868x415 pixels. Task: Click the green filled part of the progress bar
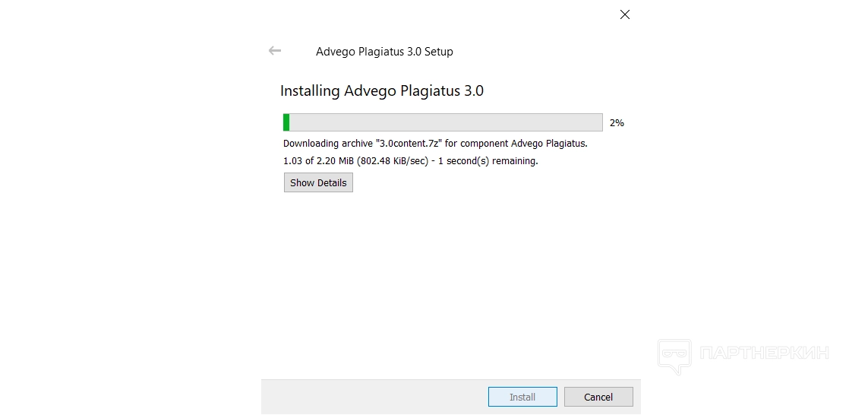point(286,122)
